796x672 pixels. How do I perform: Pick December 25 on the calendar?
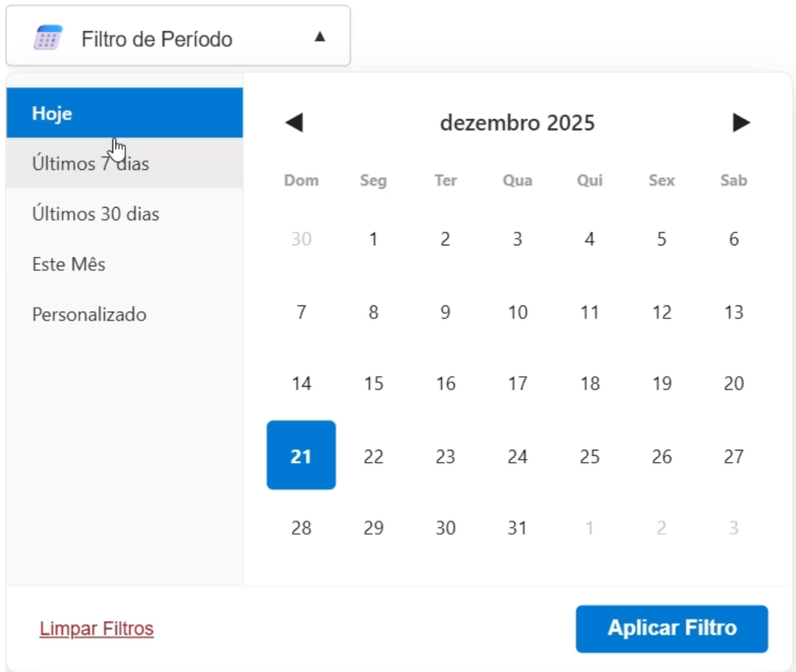589,456
